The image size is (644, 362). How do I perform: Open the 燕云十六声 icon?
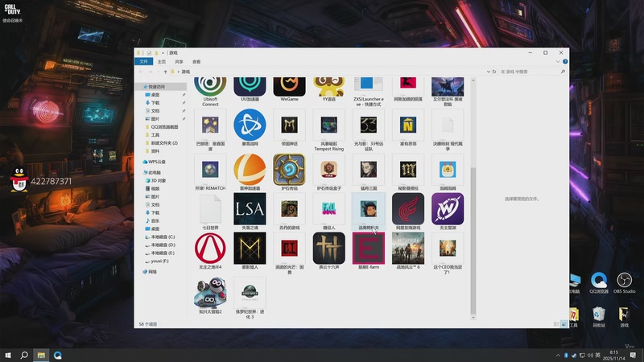point(328,249)
